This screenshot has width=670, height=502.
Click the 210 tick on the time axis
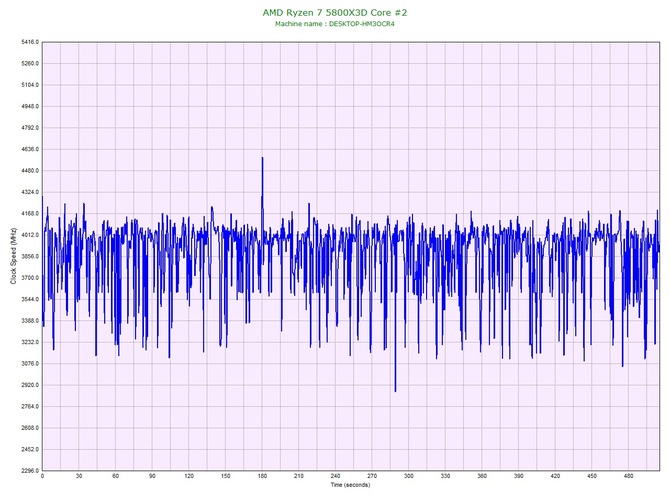click(299, 476)
